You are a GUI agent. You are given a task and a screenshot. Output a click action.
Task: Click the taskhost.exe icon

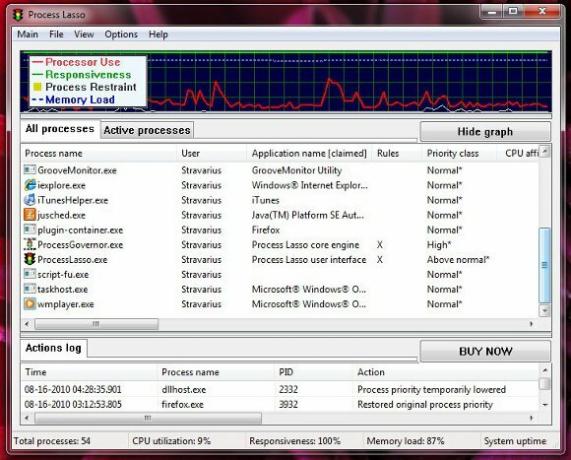[x=30, y=289]
